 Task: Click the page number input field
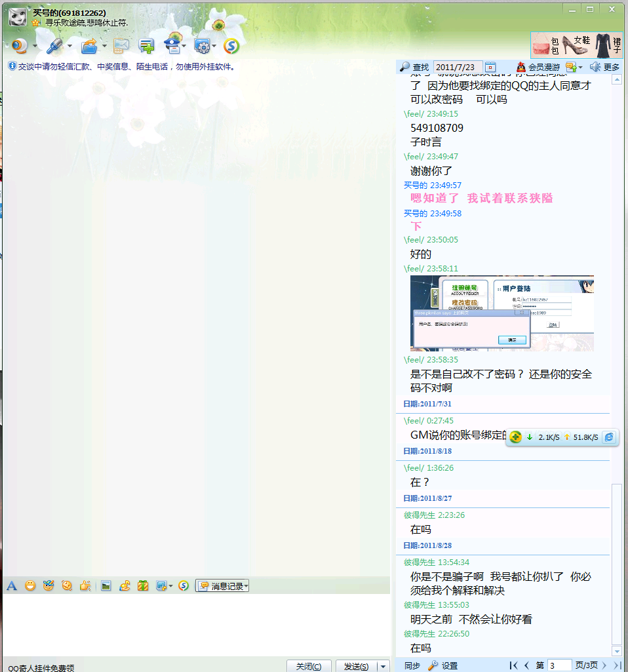click(559, 665)
